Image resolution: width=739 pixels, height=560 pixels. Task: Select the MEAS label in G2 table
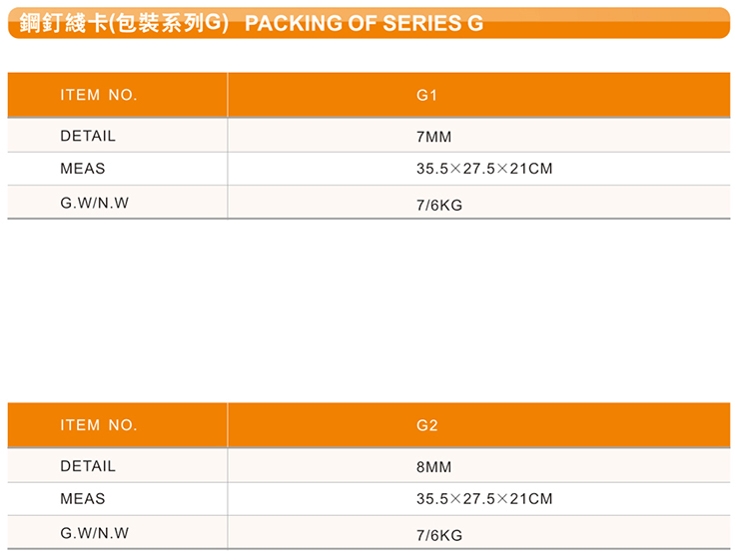82,498
